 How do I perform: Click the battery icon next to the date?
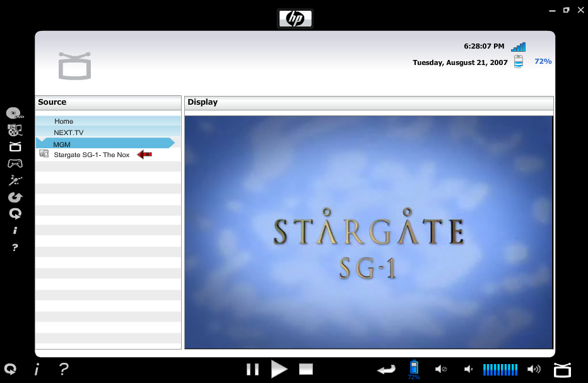[x=519, y=62]
